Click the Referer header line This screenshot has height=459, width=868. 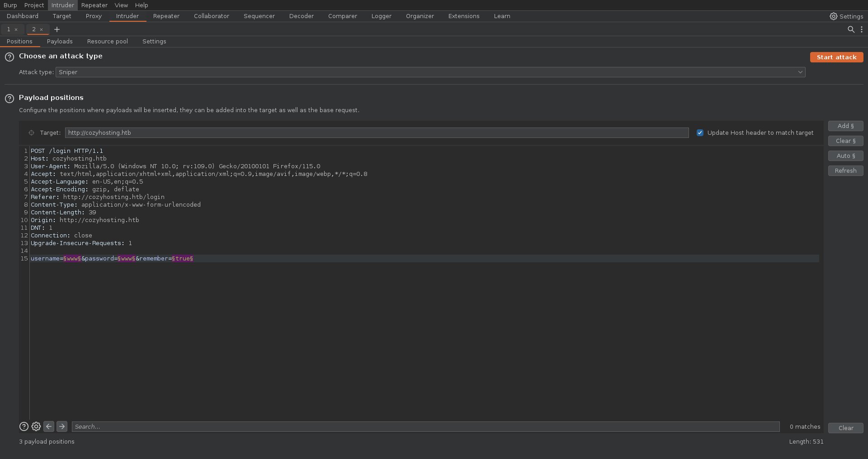(x=98, y=197)
